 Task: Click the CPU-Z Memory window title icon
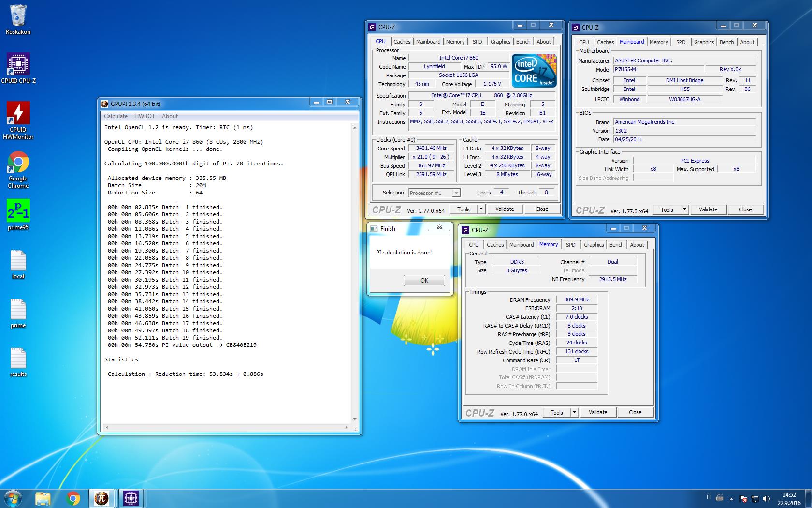(x=465, y=230)
